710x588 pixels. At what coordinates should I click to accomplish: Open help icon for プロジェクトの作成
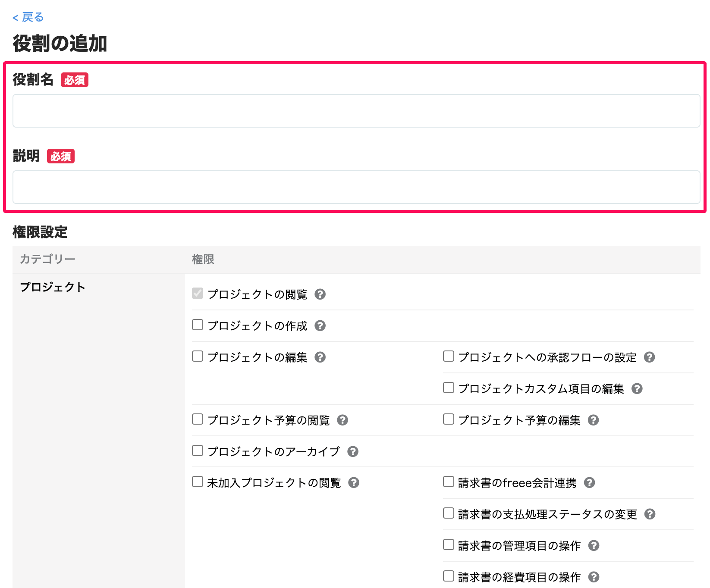320,325
